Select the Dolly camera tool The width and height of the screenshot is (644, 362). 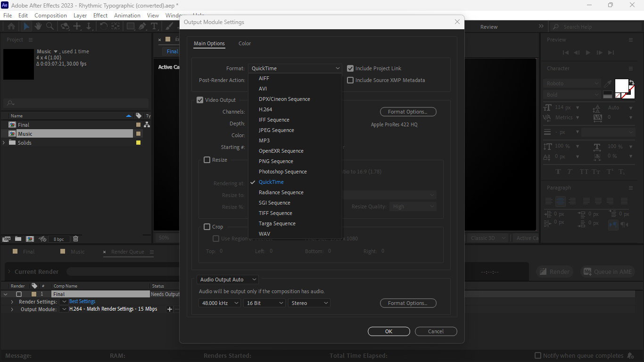pyautogui.click(x=89, y=26)
